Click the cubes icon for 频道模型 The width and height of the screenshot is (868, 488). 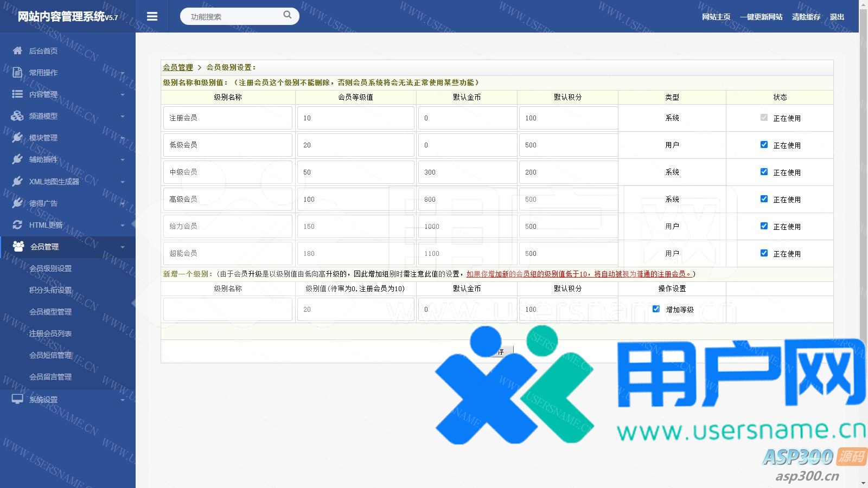(x=17, y=115)
